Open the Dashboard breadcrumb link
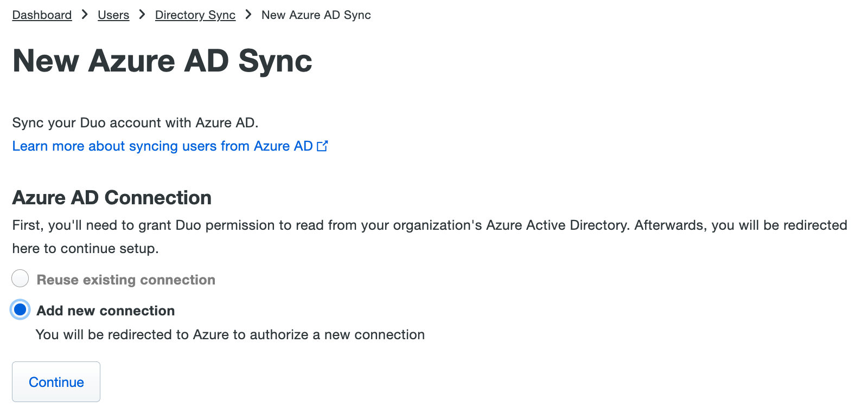 42,15
